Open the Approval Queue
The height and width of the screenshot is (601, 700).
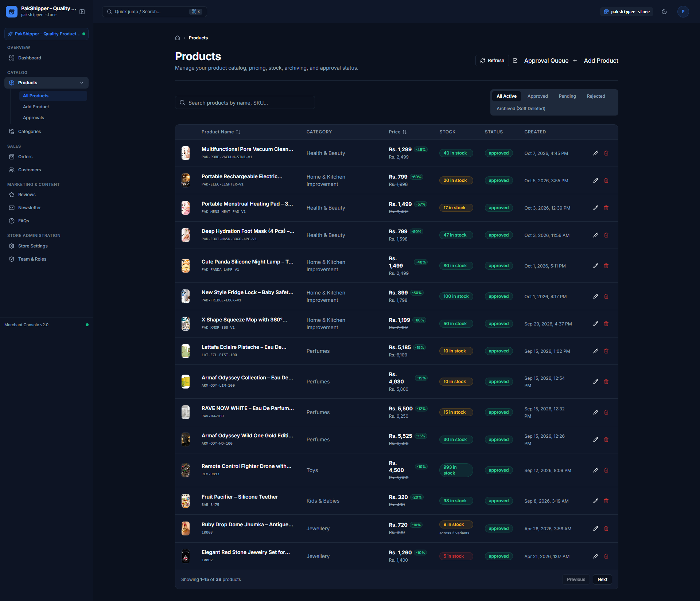[x=541, y=61]
